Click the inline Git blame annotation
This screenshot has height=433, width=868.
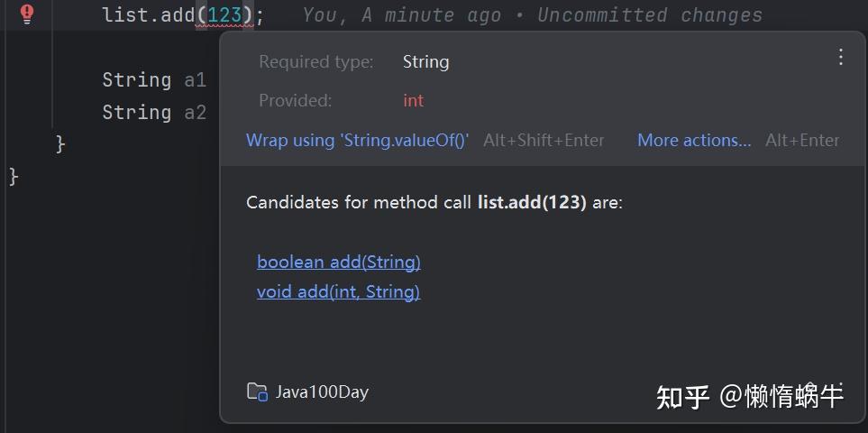[x=532, y=15]
